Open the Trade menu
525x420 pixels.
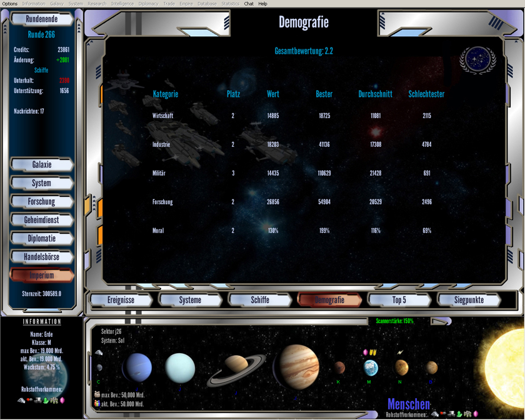coord(169,4)
